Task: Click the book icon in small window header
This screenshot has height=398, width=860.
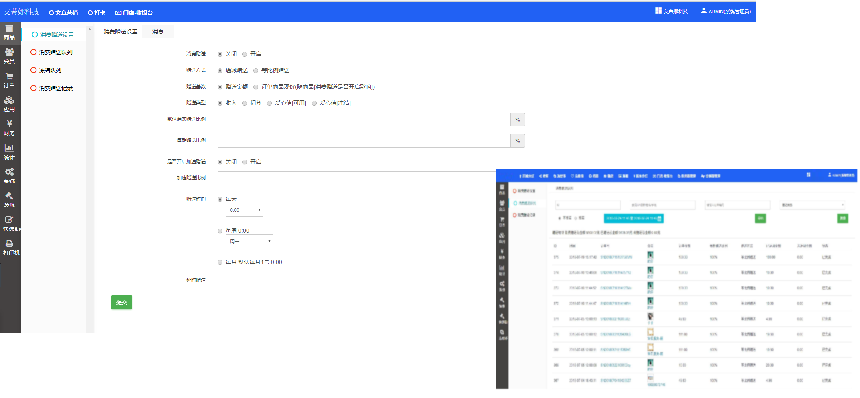Action: [x=808, y=175]
